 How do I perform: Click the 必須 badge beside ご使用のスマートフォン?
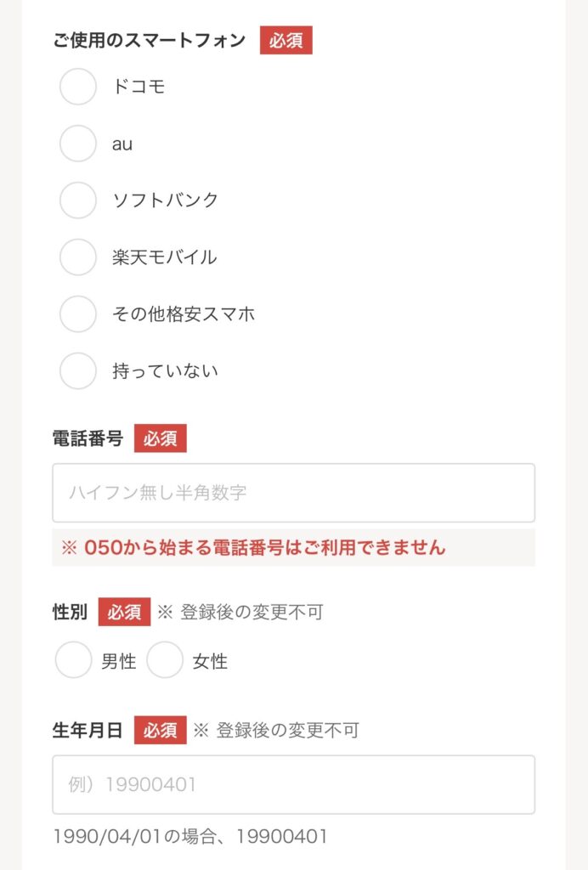pyautogui.click(x=287, y=39)
